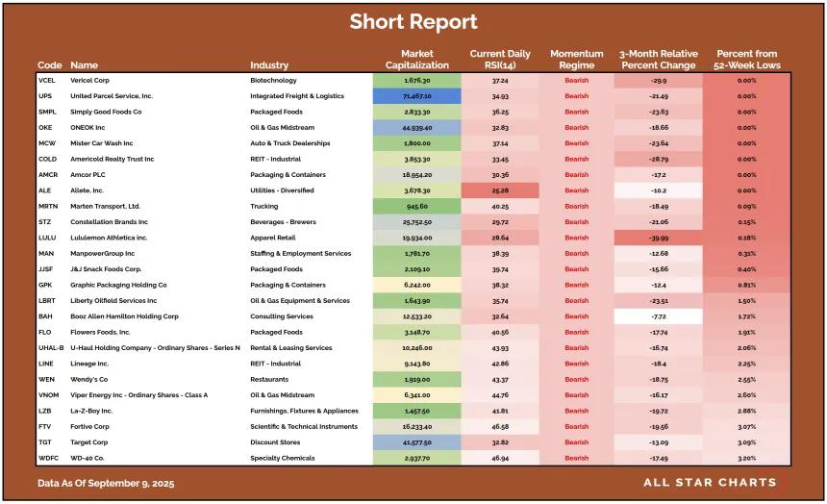Click the Bearish label for ONEOK Inc
Screen dimensions: 827x504
coord(576,128)
